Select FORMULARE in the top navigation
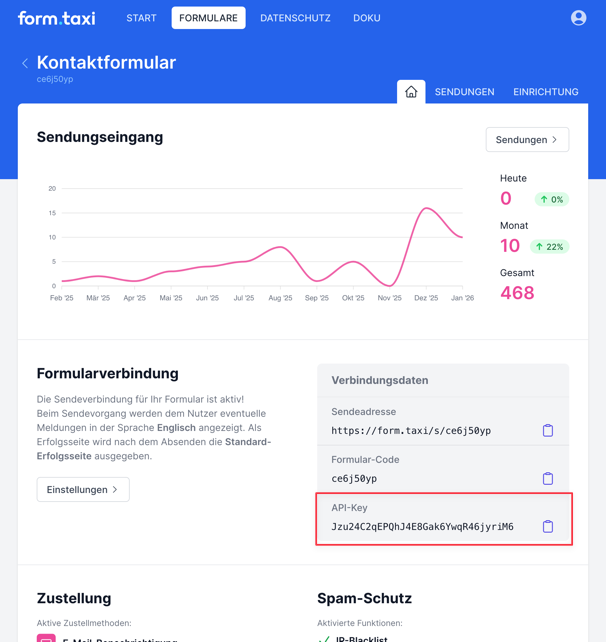This screenshot has width=606, height=642. pos(208,18)
